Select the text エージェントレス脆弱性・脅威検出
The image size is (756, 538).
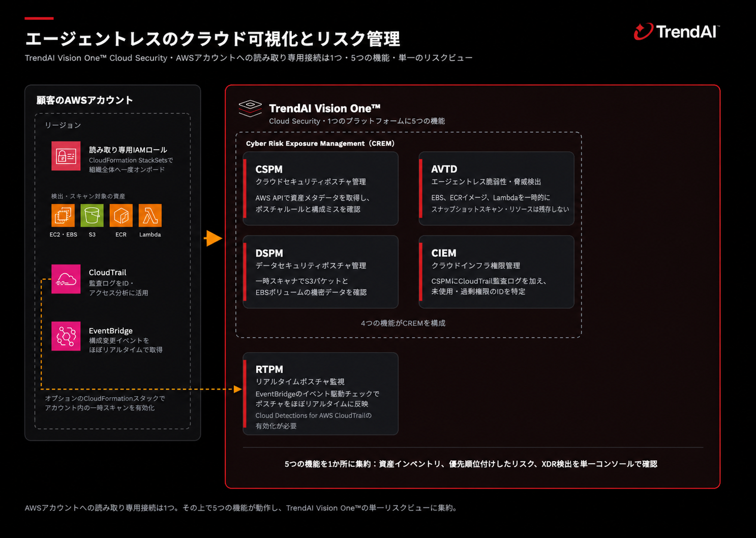pos(486,182)
